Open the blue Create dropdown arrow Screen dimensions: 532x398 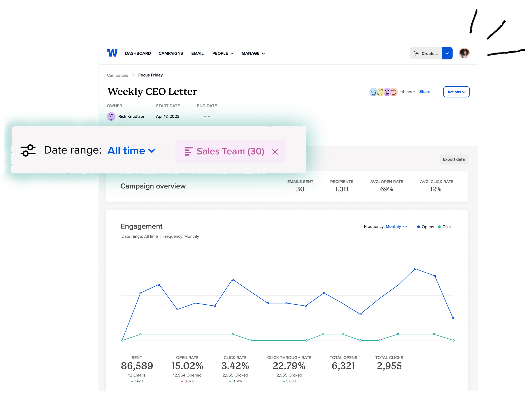pyautogui.click(x=447, y=53)
